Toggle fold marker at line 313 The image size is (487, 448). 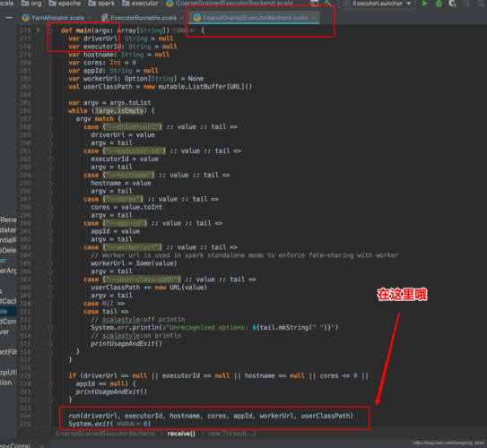point(50,328)
